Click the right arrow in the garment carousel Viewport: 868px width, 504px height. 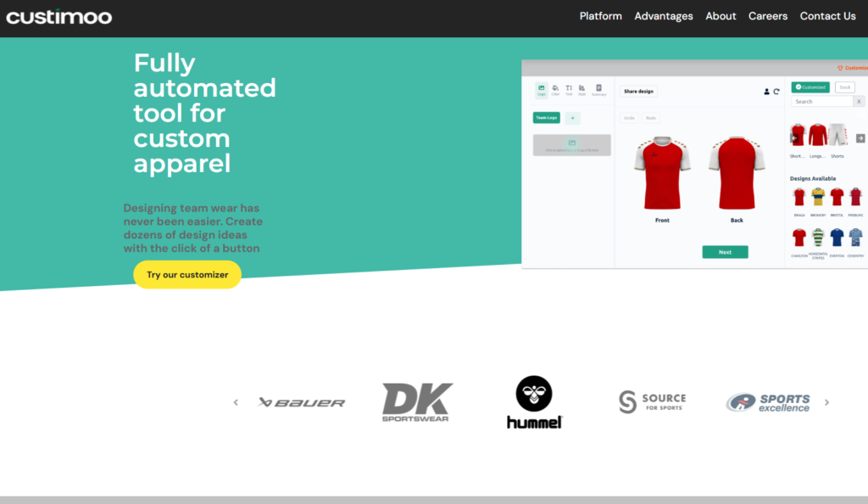860,138
